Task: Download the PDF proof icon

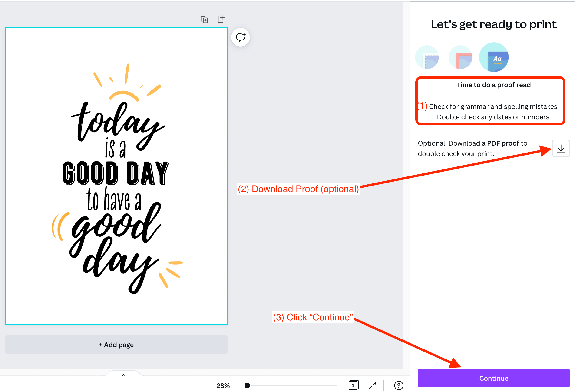Action: (561, 149)
